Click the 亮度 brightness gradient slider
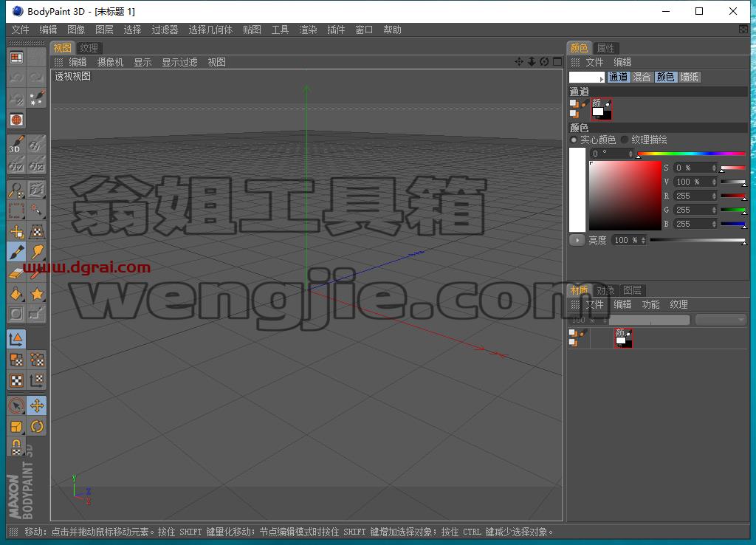Viewport: 756px width, 545px height. tap(698, 240)
